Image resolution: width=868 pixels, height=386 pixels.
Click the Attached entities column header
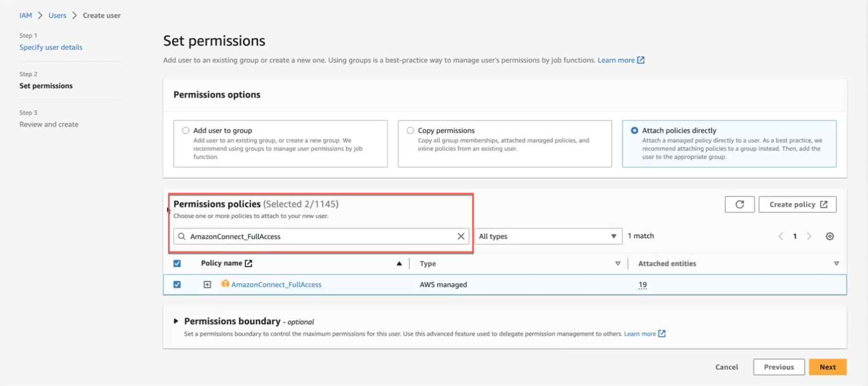(x=667, y=263)
